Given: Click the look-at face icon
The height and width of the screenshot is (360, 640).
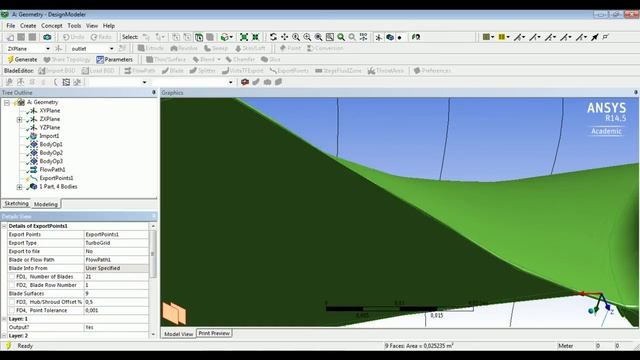Looking at the screenshot, I should click(416, 37).
